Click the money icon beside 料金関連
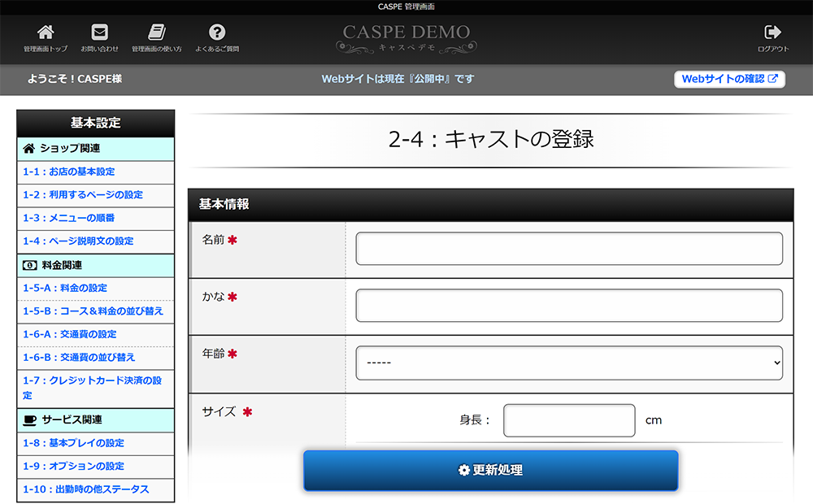Viewport: 813px width, 504px height. pyautogui.click(x=29, y=266)
